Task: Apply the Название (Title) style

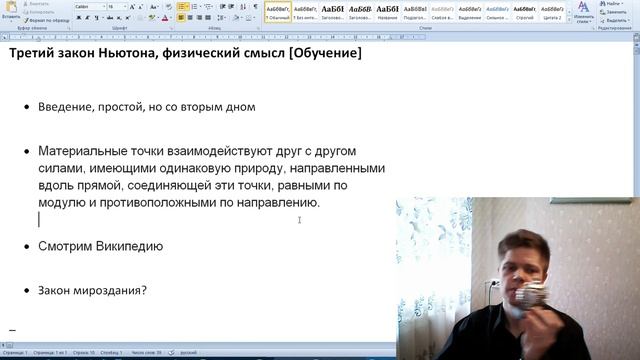Action: [387, 12]
